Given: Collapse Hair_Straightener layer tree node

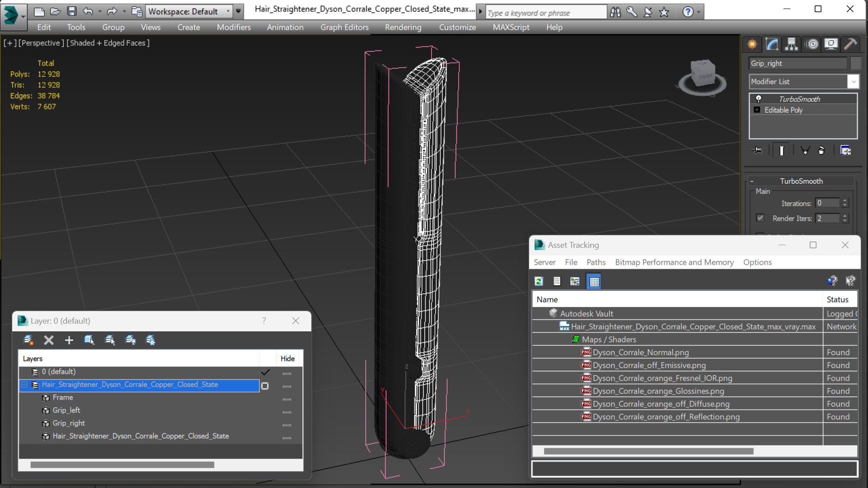Looking at the screenshot, I should (24, 385).
